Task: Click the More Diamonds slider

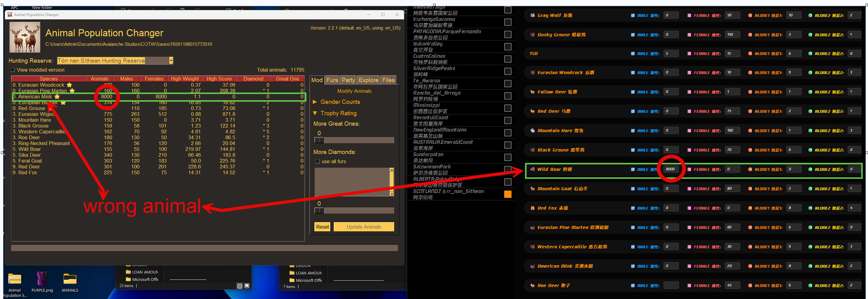Action: 354,210
